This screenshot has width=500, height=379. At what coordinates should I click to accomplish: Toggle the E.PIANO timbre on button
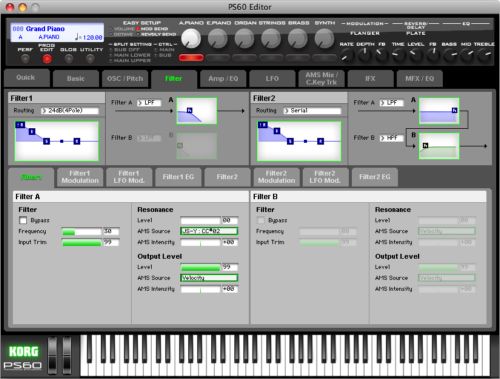coord(218,58)
